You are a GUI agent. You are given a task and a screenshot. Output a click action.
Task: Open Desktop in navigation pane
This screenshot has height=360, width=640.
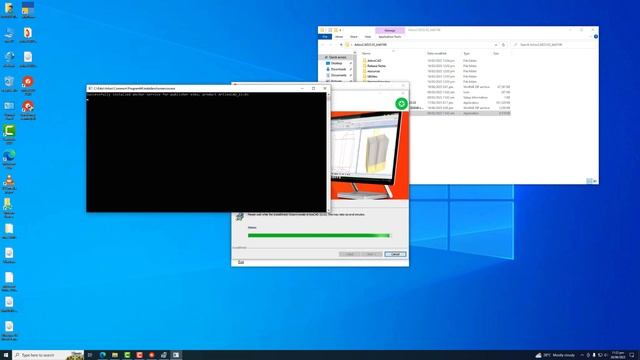336,63
